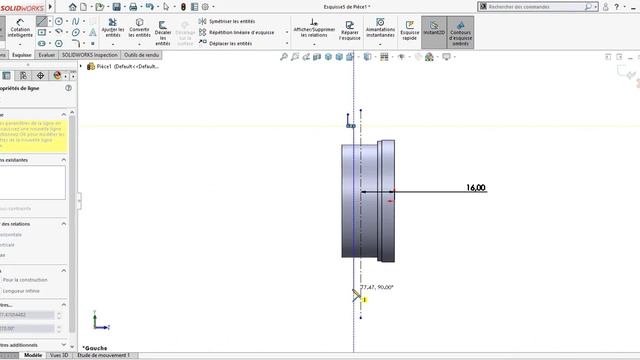The height and width of the screenshot is (360, 640).
Task: Expand the paramètres additionnels section chevron
Action: click(64, 345)
